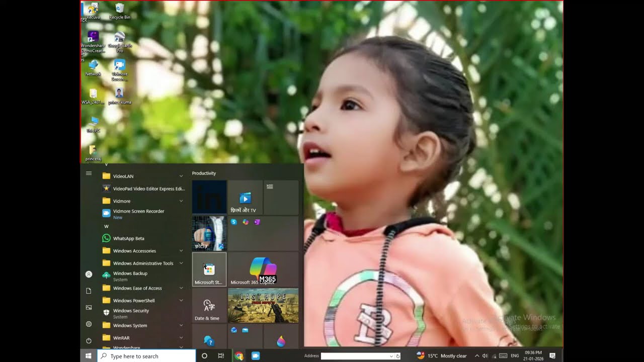Click the Type here to search box

click(146, 356)
